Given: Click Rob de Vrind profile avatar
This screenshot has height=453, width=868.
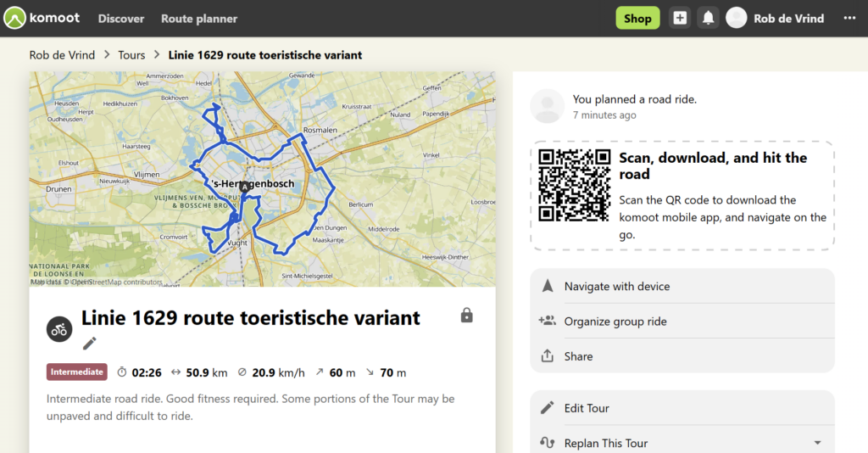Looking at the screenshot, I should 737,18.
